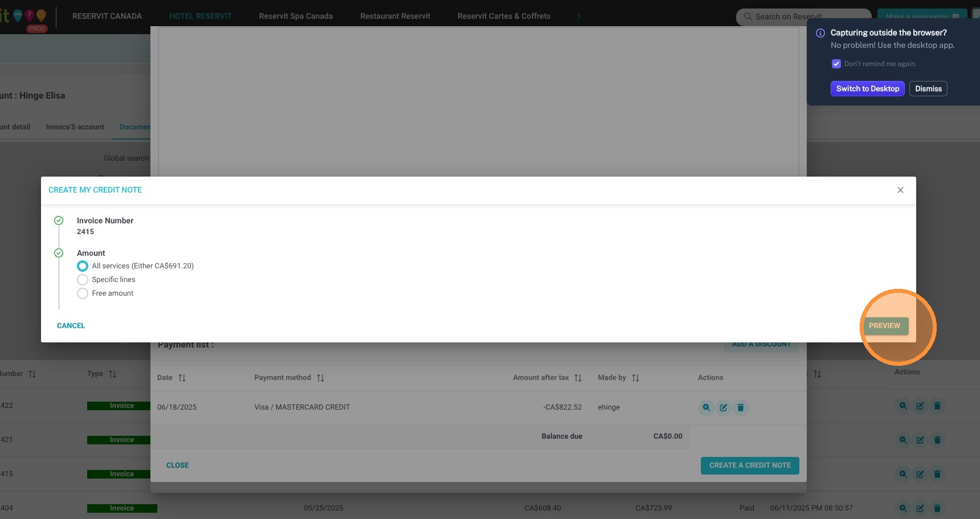The width and height of the screenshot is (980, 519).
Task: Switch to the HOTEL RESERVIT section
Action: click(201, 16)
